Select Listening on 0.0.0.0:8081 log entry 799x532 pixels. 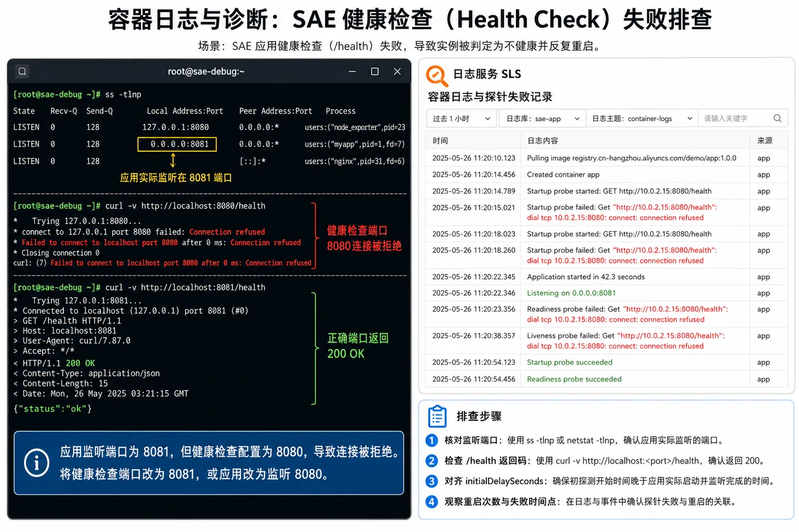click(x=607, y=293)
